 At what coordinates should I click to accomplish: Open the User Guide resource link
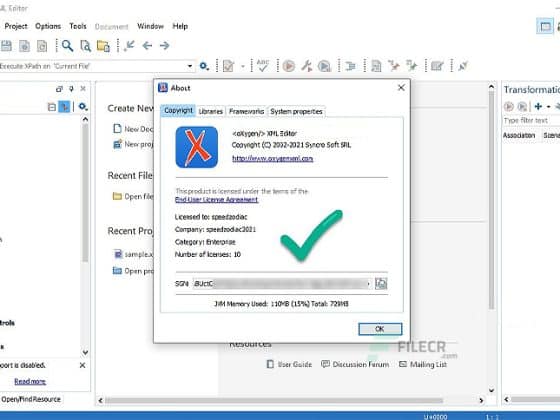coord(290,364)
